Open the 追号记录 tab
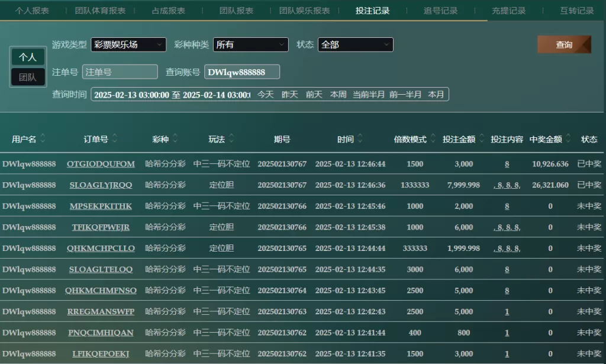 [440, 11]
